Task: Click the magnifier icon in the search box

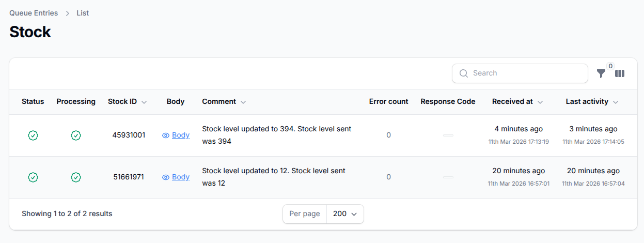Action: tap(463, 73)
